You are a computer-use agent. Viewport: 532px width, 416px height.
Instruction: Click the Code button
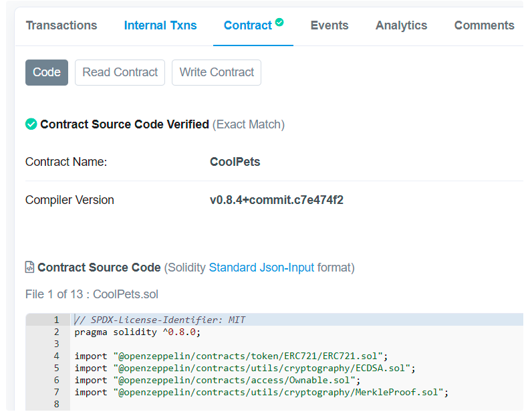click(47, 72)
